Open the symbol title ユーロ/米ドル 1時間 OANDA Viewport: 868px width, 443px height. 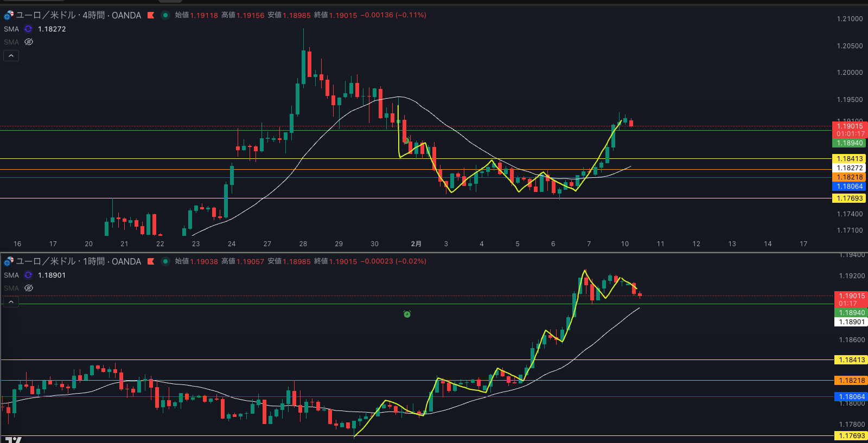(79, 261)
